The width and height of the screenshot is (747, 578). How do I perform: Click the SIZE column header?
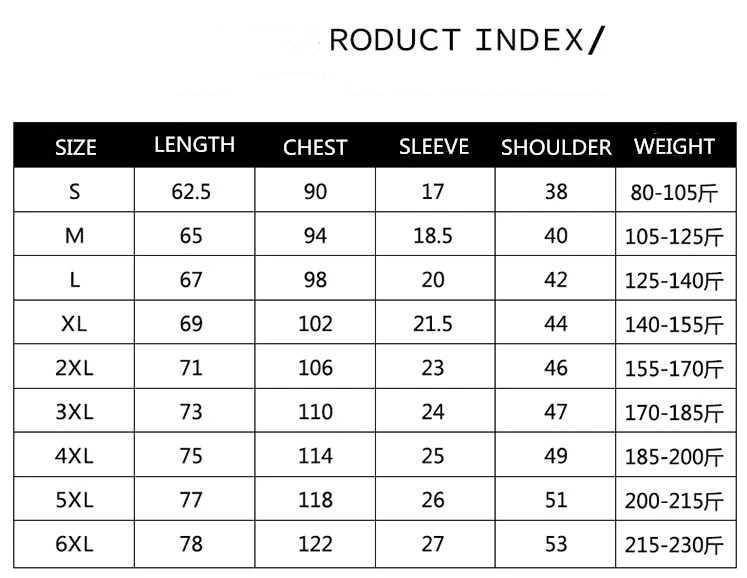tap(75, 147)
